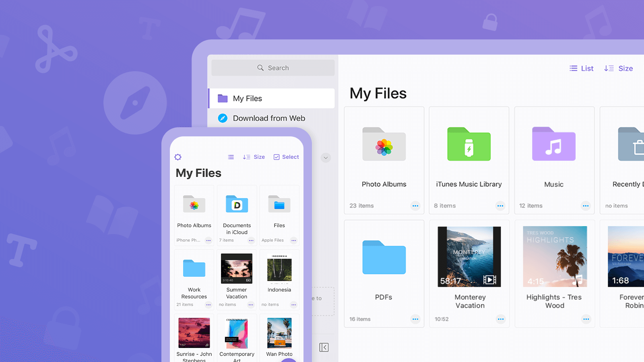Switch to List view on tablet
The width and height of the screenshot is (644, 362).
click(582, 68)
